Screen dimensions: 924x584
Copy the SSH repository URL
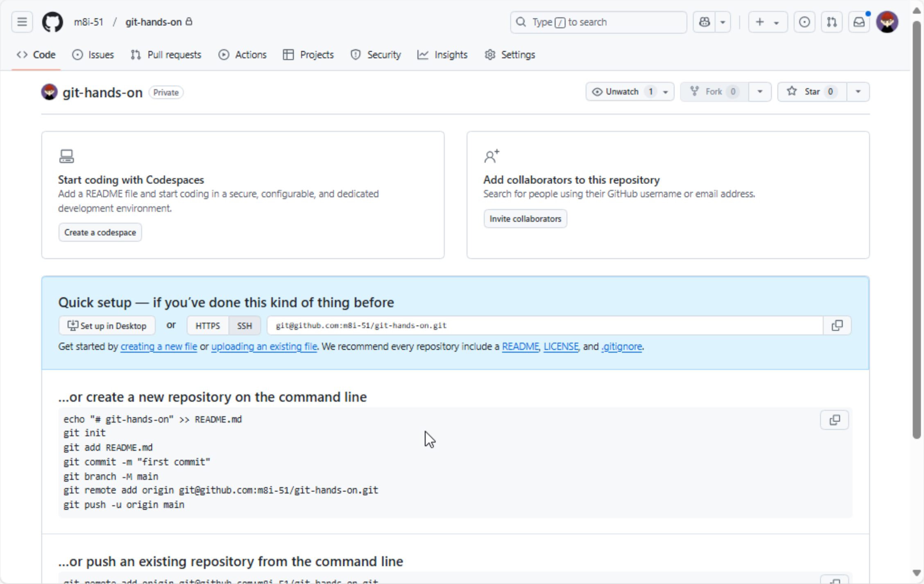837,326
